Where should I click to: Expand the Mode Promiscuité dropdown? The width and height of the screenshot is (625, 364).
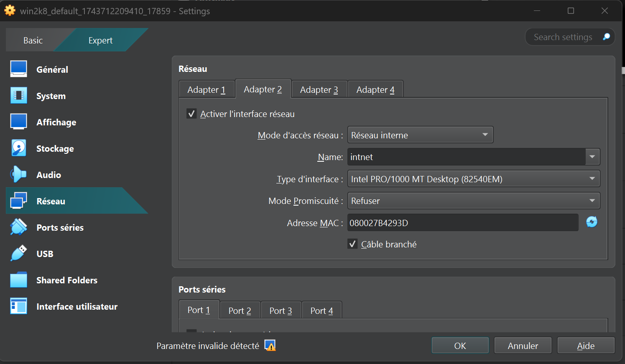point(473,201)
